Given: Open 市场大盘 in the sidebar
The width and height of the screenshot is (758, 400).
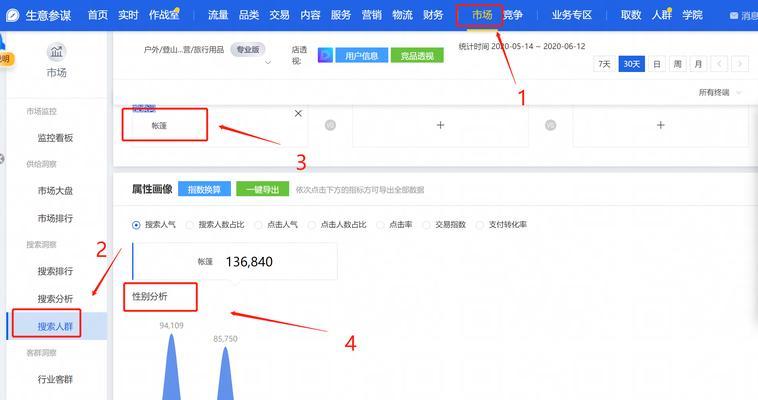Looking at the screenshot, I should 56,191.
